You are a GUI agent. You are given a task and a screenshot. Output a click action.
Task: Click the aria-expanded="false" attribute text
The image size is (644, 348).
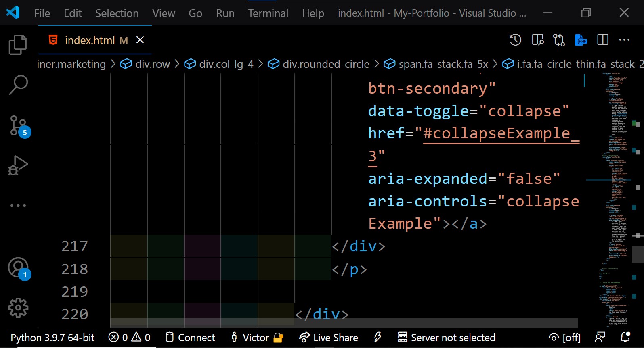[x=464, y=179]
